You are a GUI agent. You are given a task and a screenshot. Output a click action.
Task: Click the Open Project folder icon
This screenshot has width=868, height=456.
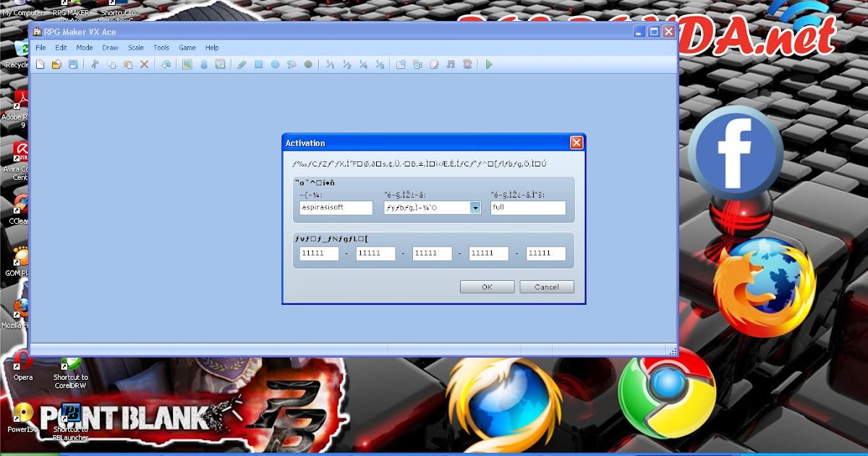point(56,64)
